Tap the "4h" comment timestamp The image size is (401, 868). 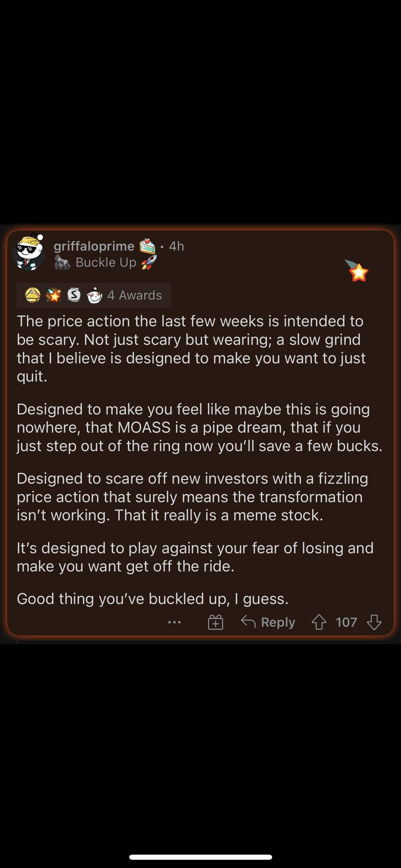[x=177, y=246]
